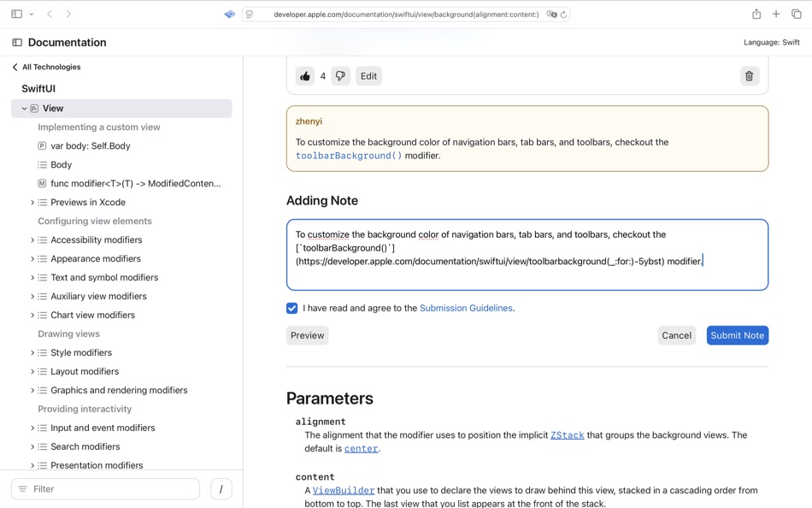Expand Text and symbol modifiers

pyautogui.click(x=32, y=277)
